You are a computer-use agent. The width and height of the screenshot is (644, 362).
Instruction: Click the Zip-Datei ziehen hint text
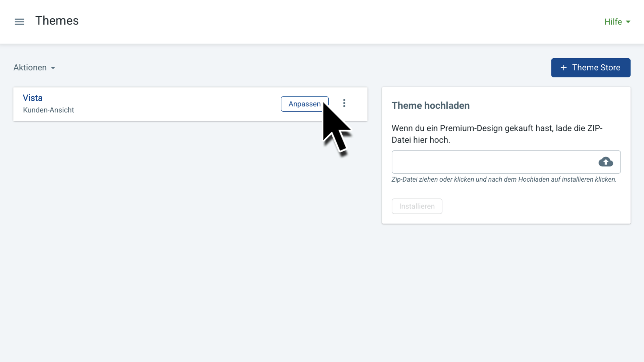click(x=503, y=179)
